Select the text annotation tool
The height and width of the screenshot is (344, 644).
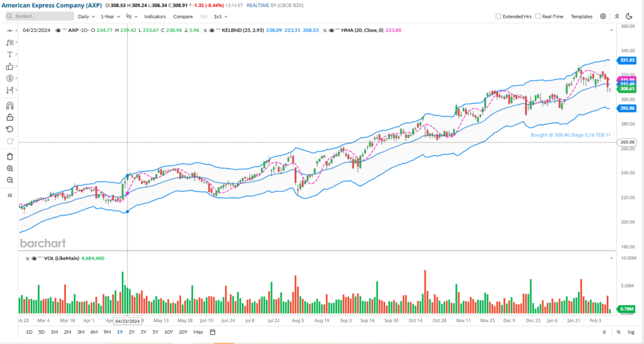10,55
